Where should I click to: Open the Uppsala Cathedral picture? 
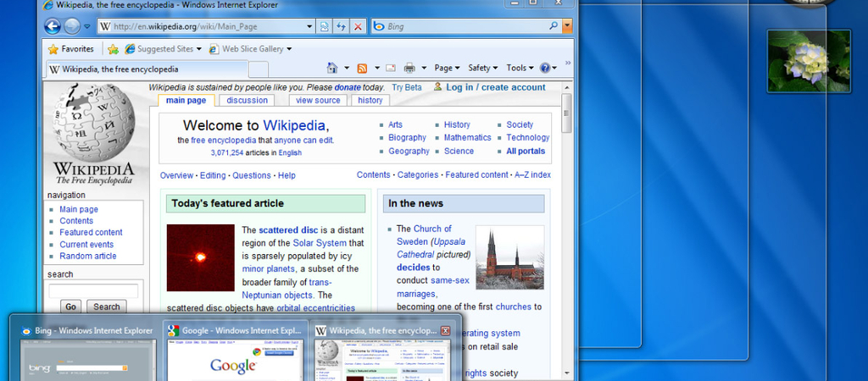[509, 257]
